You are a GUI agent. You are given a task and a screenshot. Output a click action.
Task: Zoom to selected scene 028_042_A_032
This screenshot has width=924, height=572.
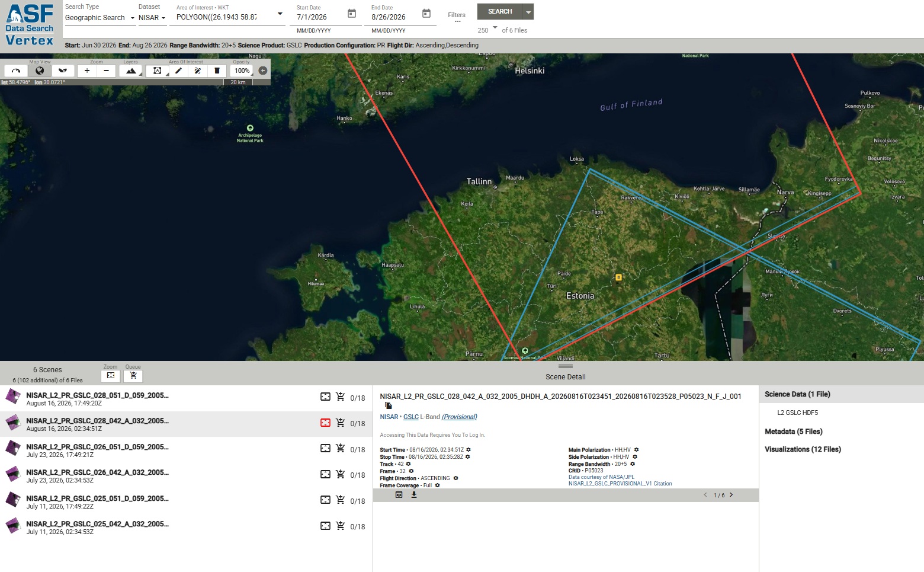pyautogui.click(x=325, y=423)
